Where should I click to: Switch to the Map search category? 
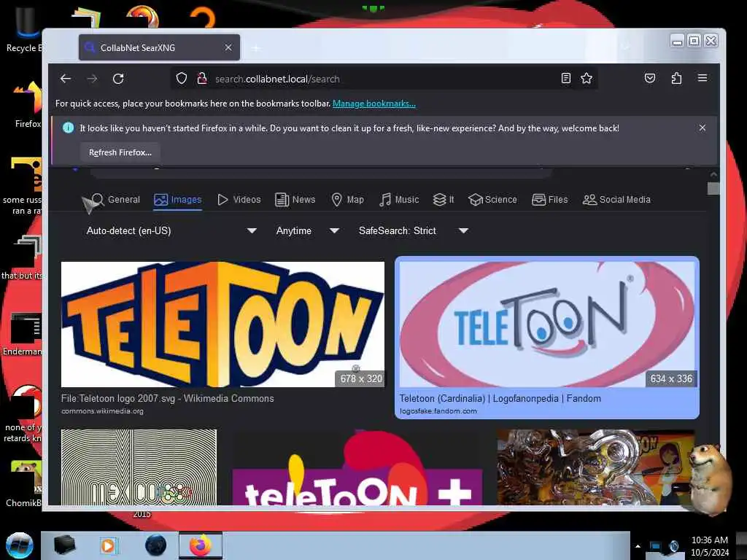(x=347, y=200)
